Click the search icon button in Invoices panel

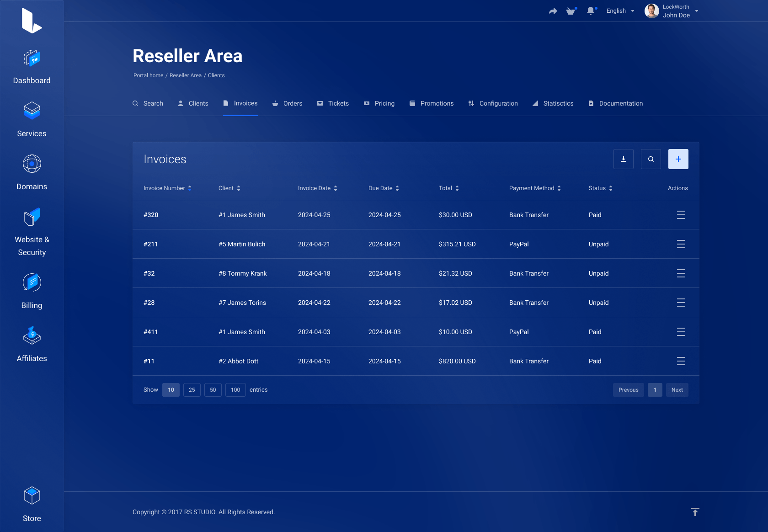coord(651,159)
